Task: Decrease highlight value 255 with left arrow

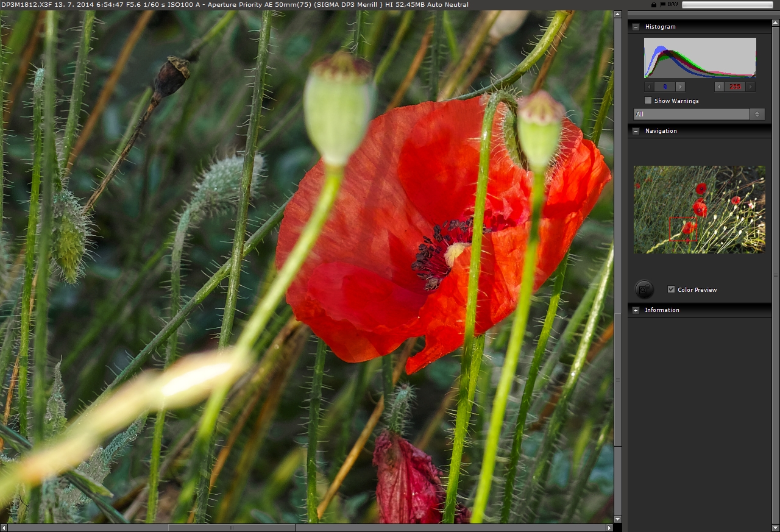Action: click(x=720, y=87)
